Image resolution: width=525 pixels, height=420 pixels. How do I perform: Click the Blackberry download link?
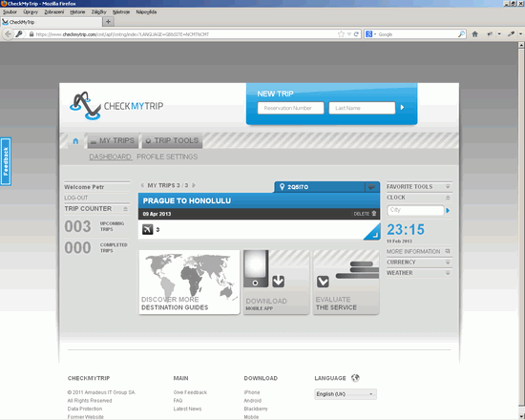256,409
